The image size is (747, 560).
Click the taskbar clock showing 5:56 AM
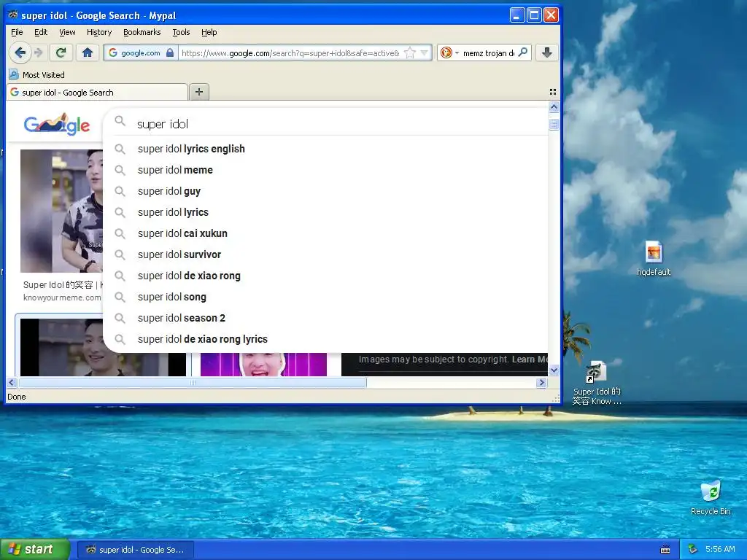coord(720,550)
